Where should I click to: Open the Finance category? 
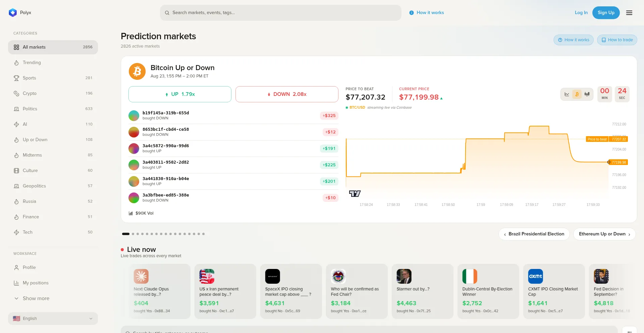(53, 217)
